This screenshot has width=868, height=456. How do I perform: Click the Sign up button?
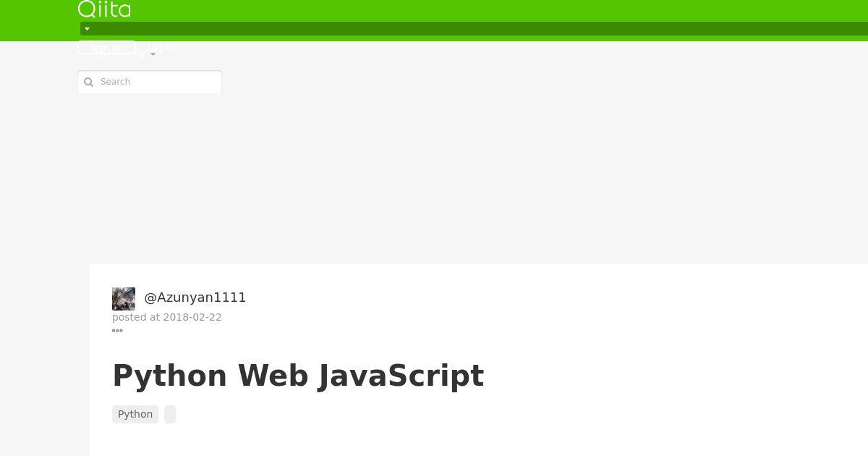tap(106, 48)
